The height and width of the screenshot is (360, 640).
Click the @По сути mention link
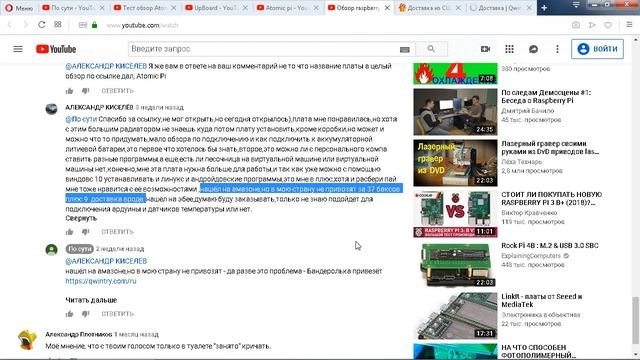[81, 119]
